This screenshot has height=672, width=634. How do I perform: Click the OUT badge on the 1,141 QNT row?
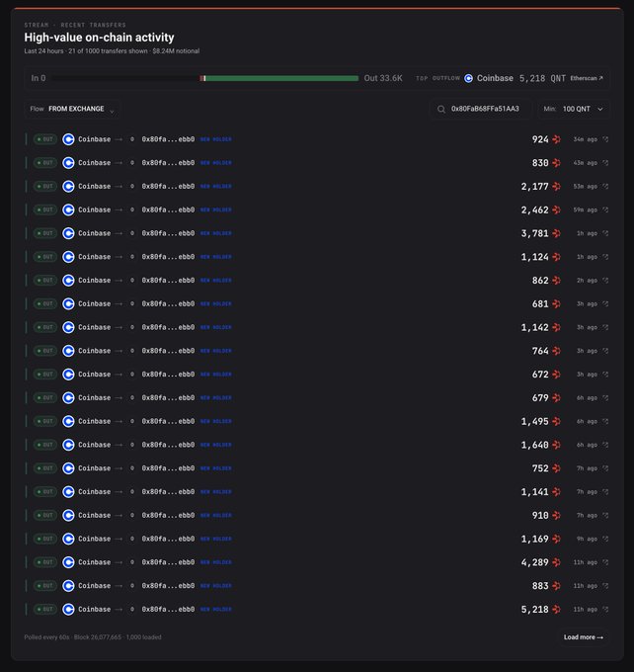[x=45, y=492]
